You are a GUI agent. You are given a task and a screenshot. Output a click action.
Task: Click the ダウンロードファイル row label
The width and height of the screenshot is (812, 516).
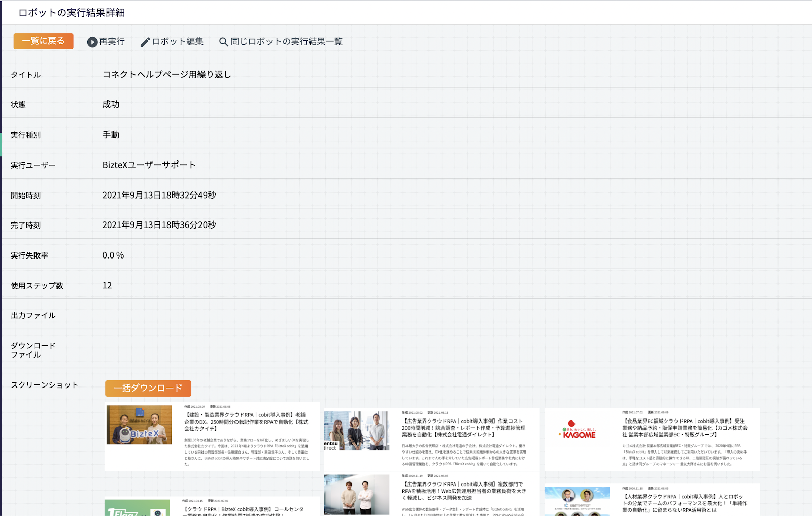[x=33, y=350]
